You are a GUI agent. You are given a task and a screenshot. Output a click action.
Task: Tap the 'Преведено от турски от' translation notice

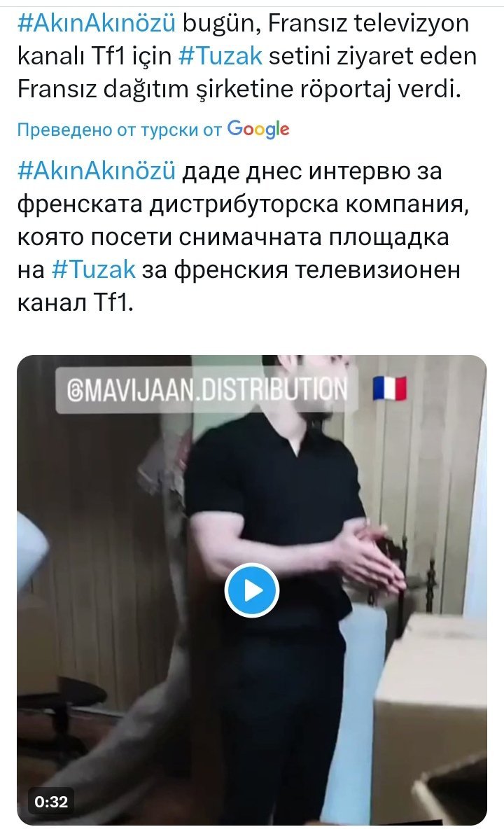click(x=119, y=130)
